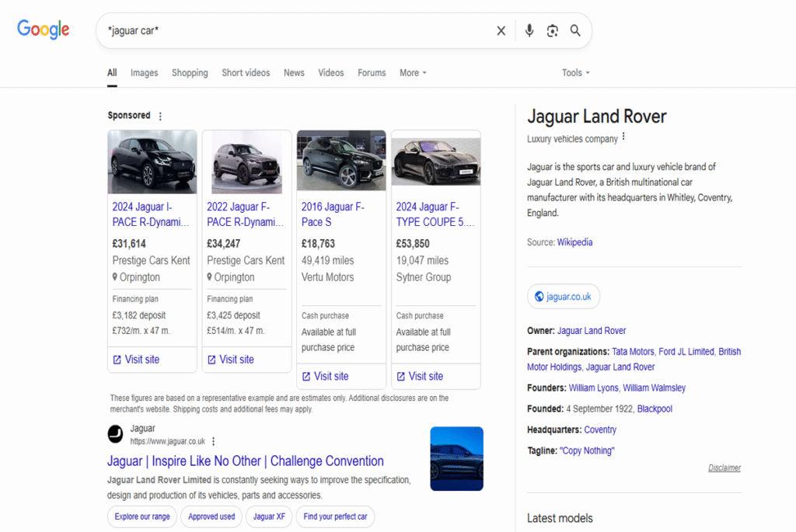Viewport: 796px width, 532px height.
Task: Open 2022 Jaguar F-PACE car photo
Action: click(x=246, y=162)
